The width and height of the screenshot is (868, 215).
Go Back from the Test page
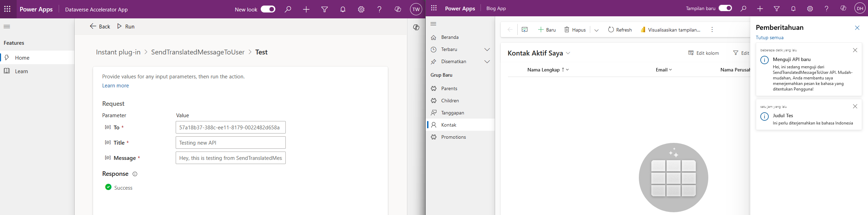(x=100, y=26)
